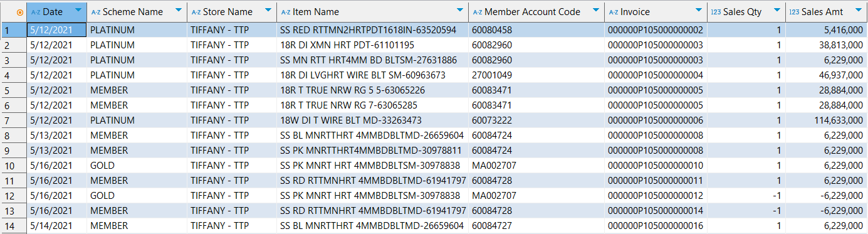Click member account code 60084727
This screenshot has width=868, height=234.
click(x=536, y=226)
